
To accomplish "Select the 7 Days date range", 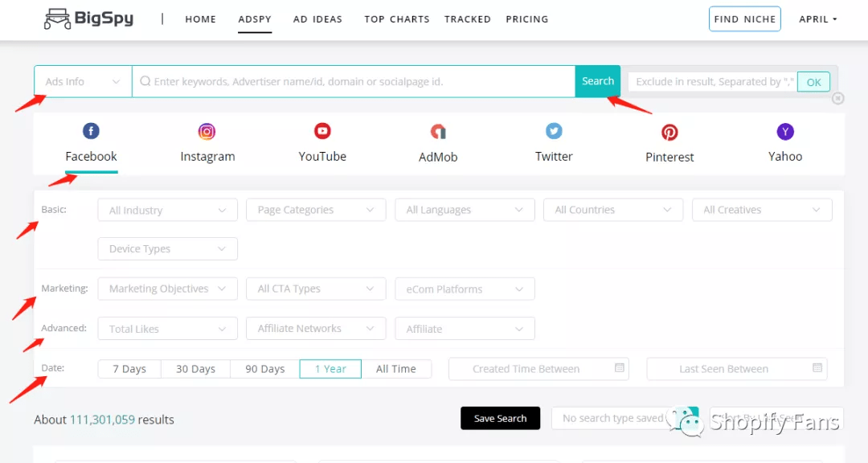I will pos(129,369).
